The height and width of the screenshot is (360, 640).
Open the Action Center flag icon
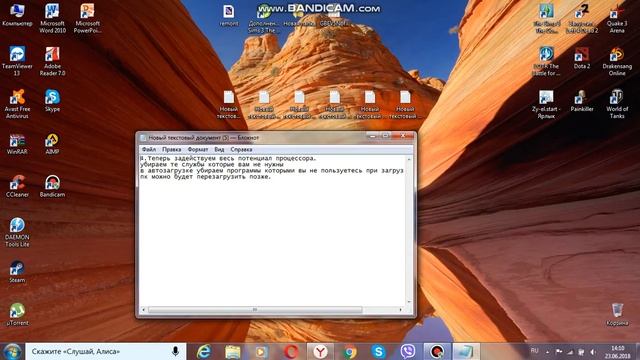[559, 352]
